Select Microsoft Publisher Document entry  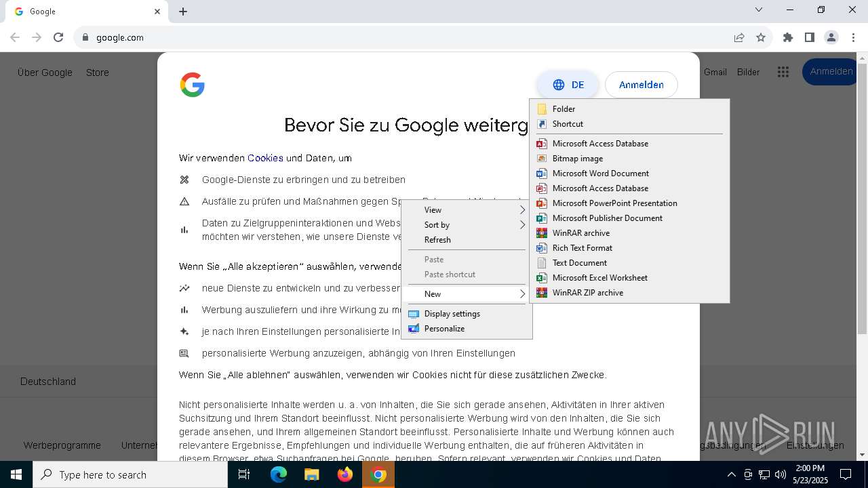[629, 218]
